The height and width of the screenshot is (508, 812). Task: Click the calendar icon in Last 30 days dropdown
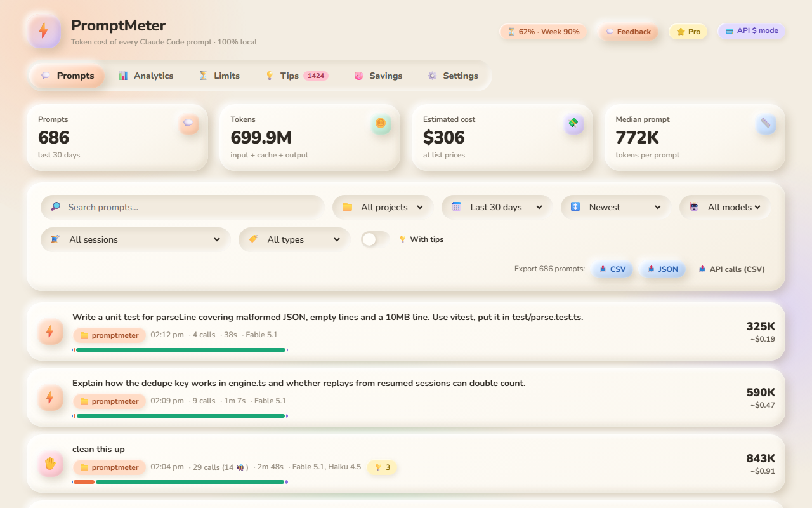(456, 207)
